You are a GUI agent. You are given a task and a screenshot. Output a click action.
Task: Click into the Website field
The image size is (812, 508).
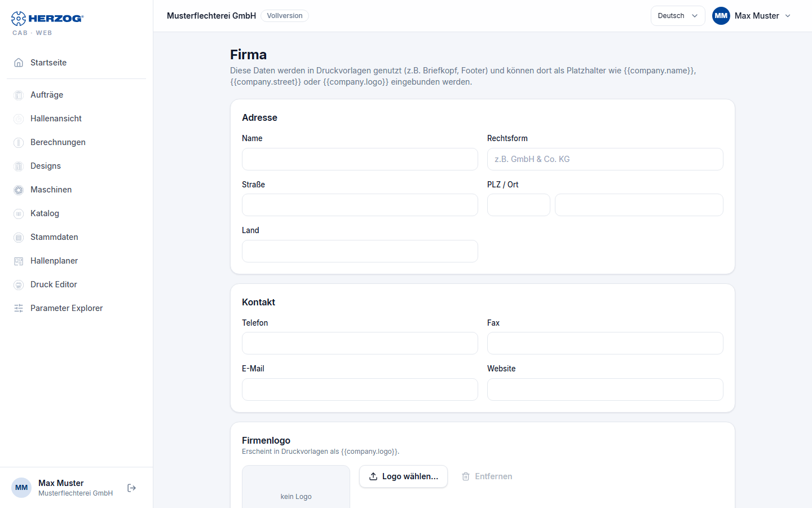click(x=605, y=389)
